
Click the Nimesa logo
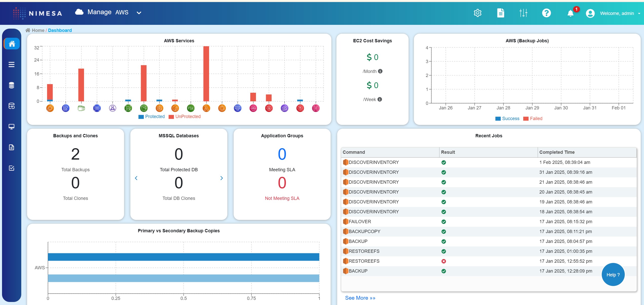[x=37, y=13]
